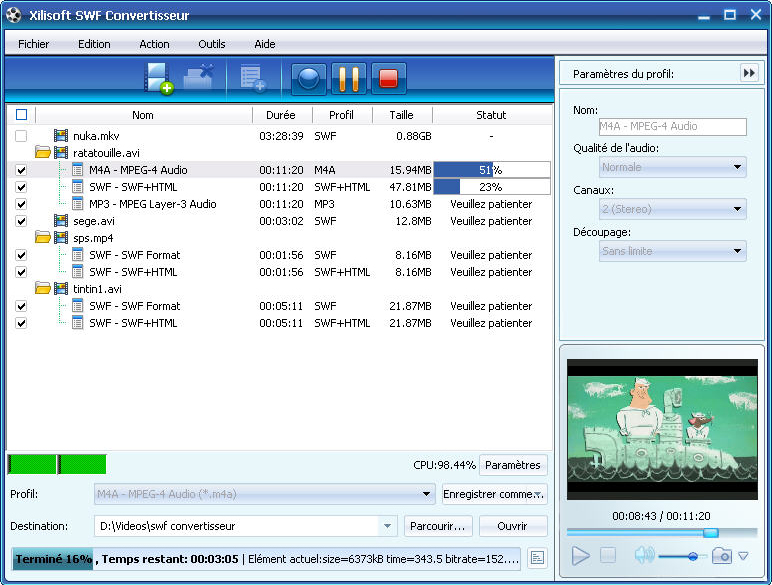Uncheck the MP3 - MPEG Layer-3 Audio checkbox
772x585 pixels.
pos(21,204)
